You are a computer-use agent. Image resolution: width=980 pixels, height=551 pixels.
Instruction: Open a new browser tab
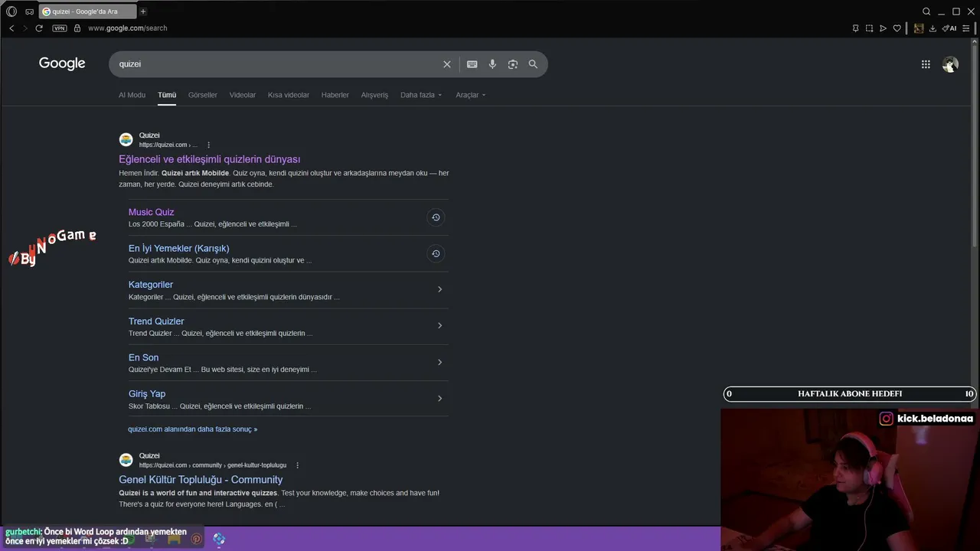coord(143,11)
